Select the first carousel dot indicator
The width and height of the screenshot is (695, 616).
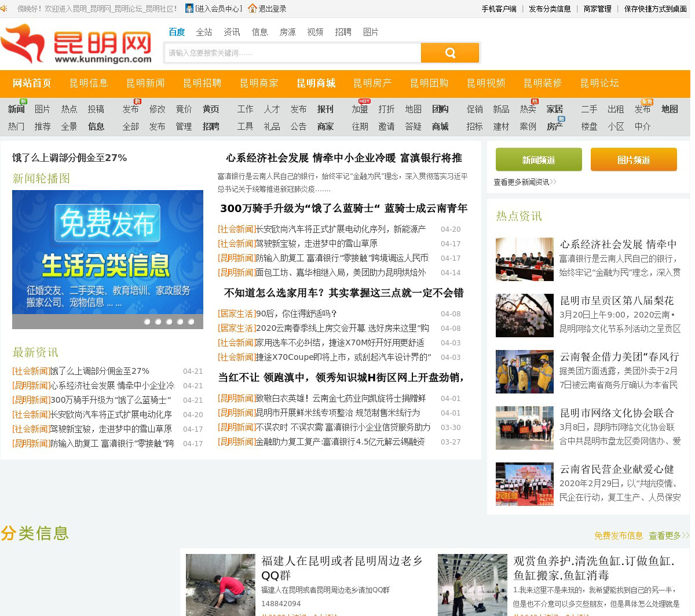[x=147, y=322]
